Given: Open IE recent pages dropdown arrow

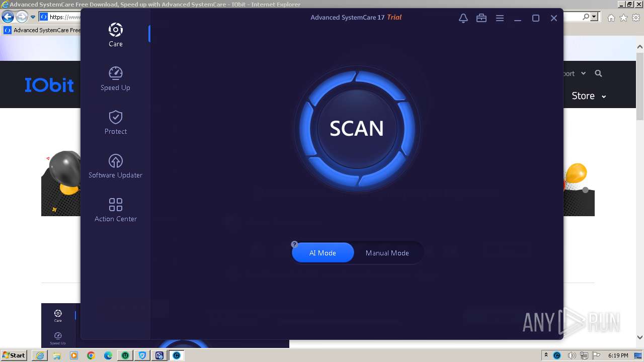Looking at the screenshot, I should pyautogui.click(x=33, y=17).
